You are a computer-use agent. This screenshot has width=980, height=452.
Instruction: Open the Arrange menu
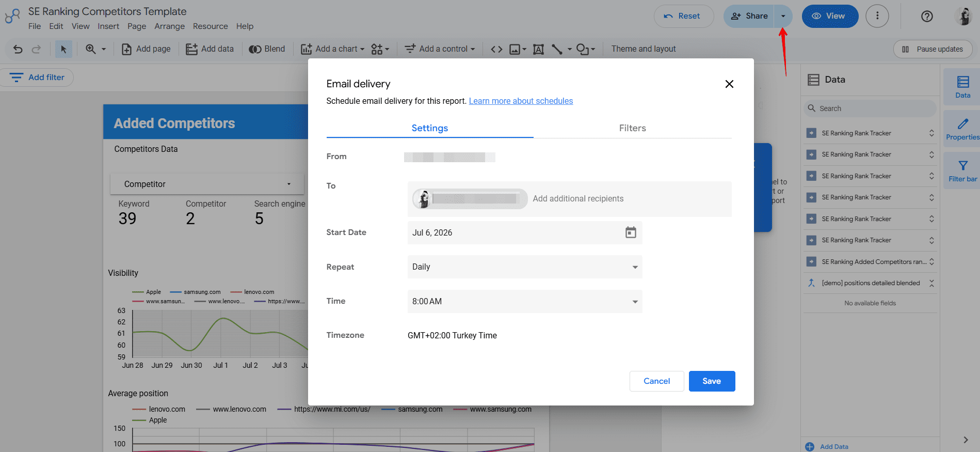(169, 26)
